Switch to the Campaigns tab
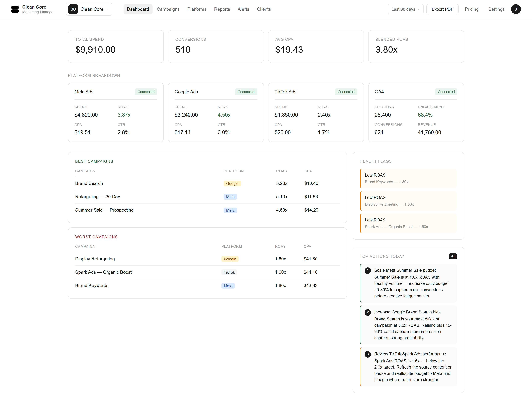Screen dimensions: 532x404 coord(168,9)
